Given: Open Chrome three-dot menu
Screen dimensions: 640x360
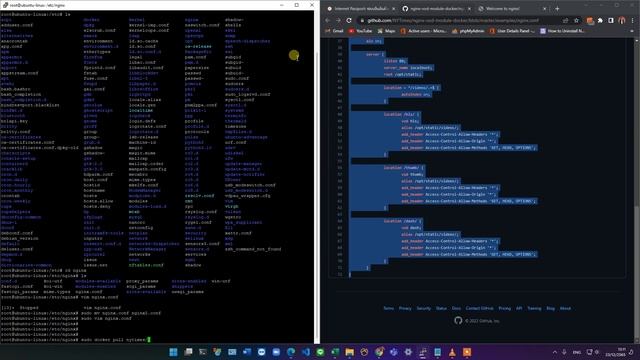Looking at the screenshot, I should pos(633,20).
